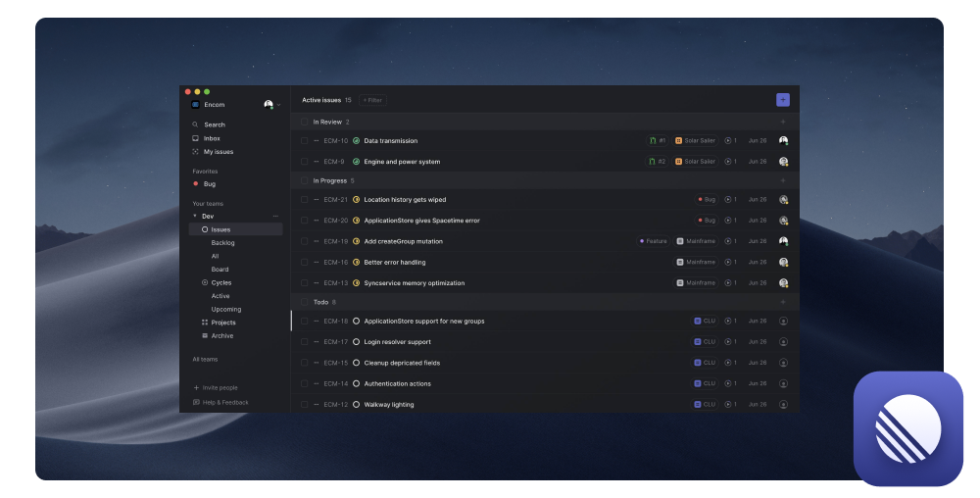Click assignee avatar on ECM-10 row
Image resolution: width=980 pixels, height=498 pixels.
click(783, 140)
